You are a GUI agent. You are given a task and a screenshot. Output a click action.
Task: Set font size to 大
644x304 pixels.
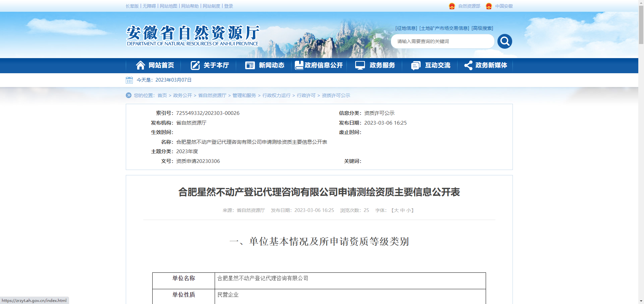(396, 210)
